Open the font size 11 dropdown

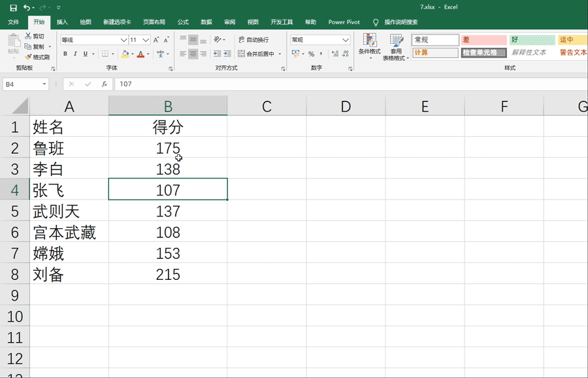tap(146, 40)
